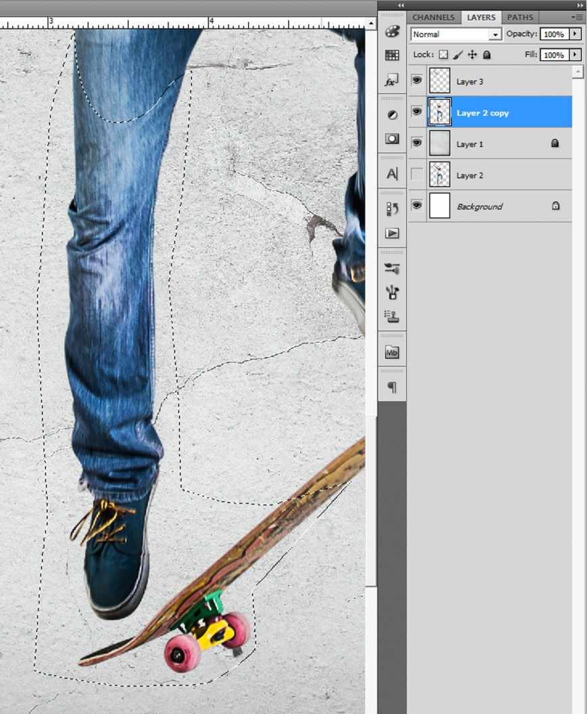
Task: Click the Lock position move icon
Action: [x=472, y=55]
